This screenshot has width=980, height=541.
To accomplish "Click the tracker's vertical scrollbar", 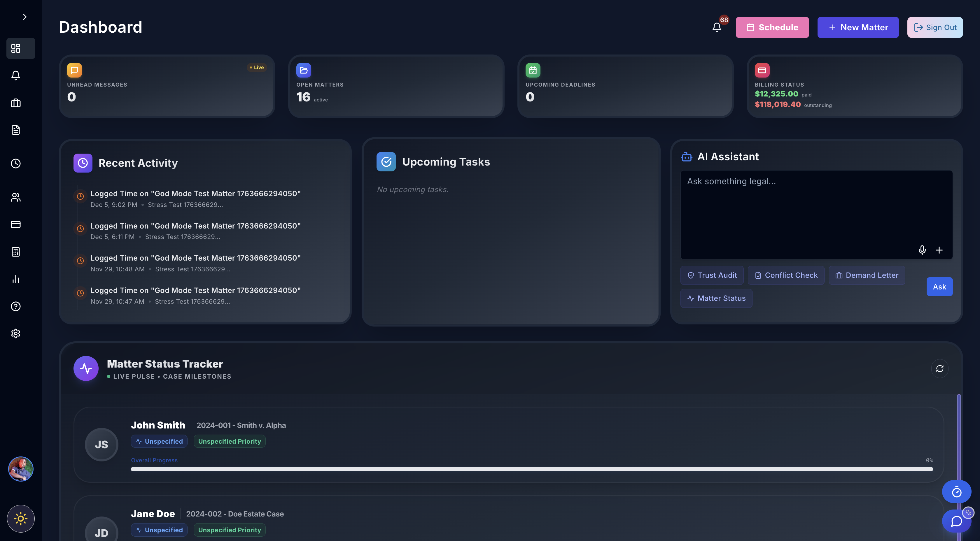I will click(959, 437).
